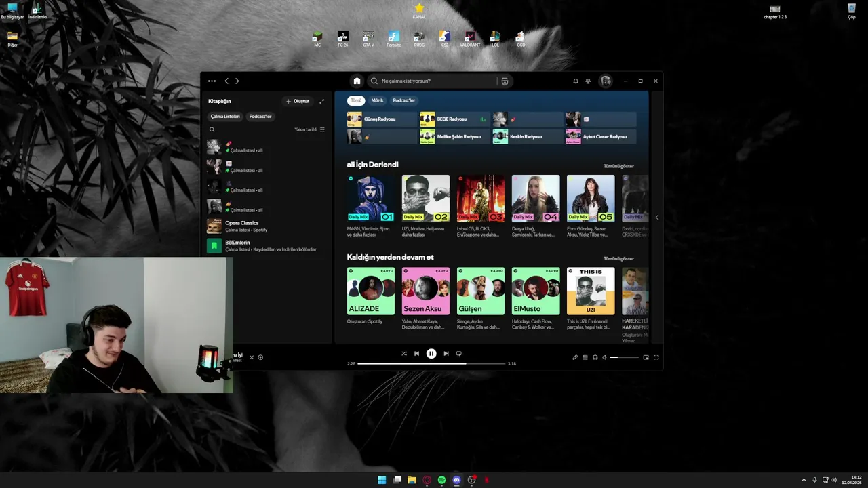Open Spotify three-dots menu

pos(212,81)
